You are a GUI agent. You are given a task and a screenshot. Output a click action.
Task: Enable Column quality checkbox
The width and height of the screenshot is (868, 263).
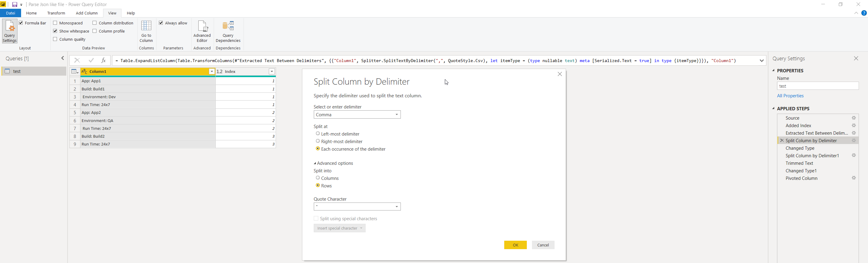point(55,39)
